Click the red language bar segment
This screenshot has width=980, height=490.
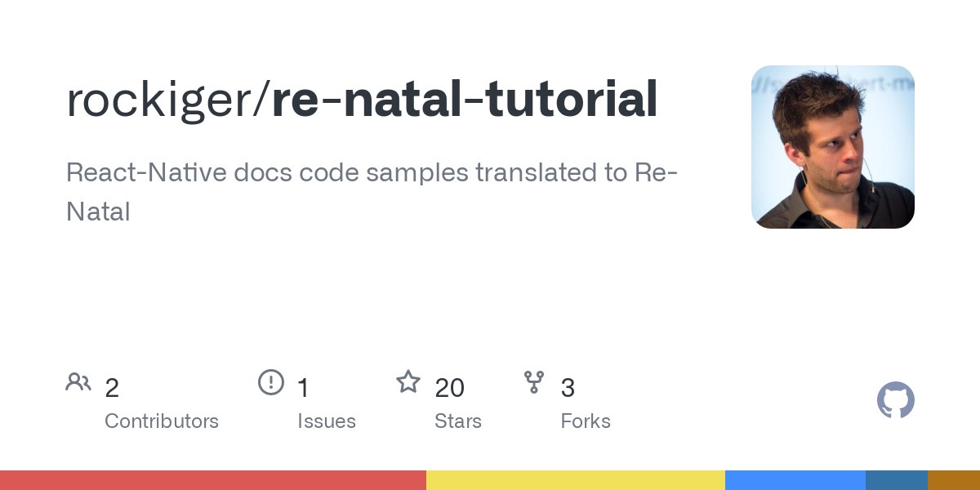pyautogui.click(x=212, y=480)
